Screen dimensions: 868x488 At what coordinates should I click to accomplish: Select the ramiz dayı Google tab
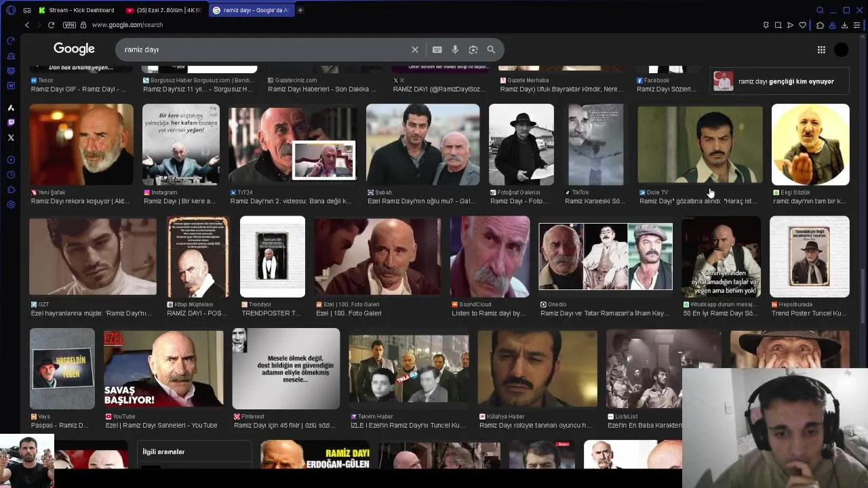click(x=250, y=10)
